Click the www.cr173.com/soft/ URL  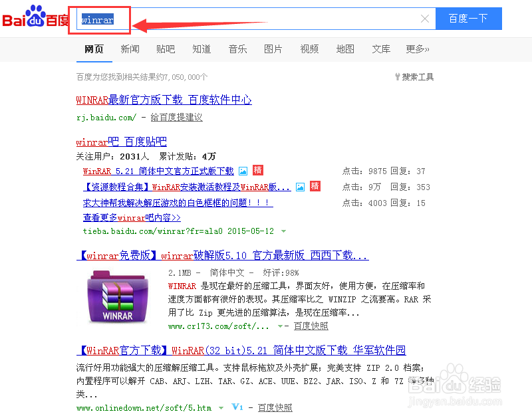click(219, 326)
